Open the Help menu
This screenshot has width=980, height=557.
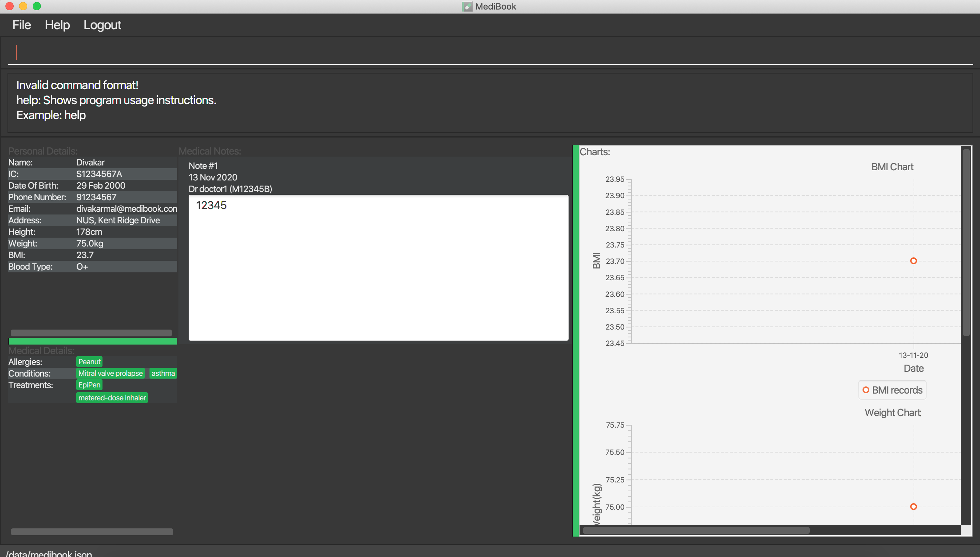point(57,25)
